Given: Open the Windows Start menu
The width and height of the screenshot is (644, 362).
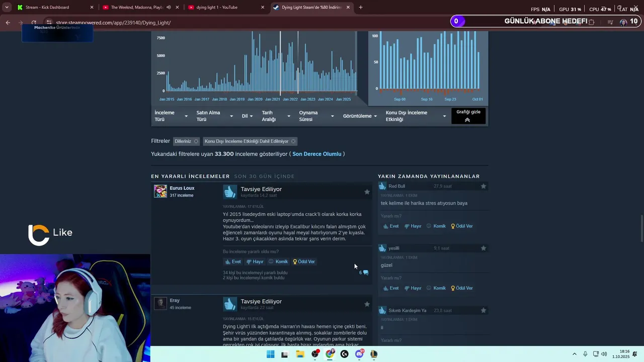Looking at the screenshot, I should (x=270, y=354).
